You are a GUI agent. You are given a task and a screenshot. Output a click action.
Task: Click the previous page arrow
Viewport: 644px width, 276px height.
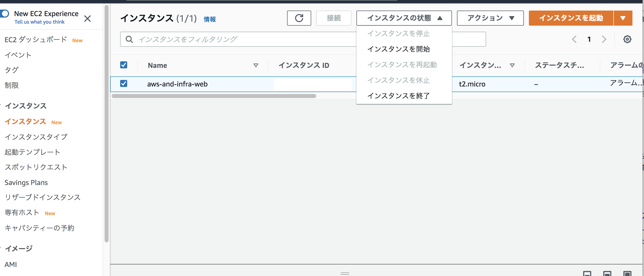[x=574, y=39]
